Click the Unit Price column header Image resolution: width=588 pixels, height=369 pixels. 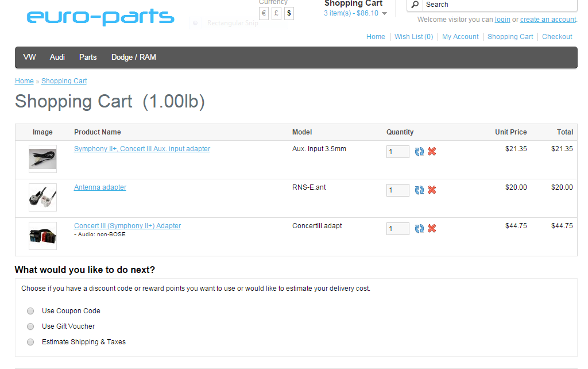[x=510, y=132]
